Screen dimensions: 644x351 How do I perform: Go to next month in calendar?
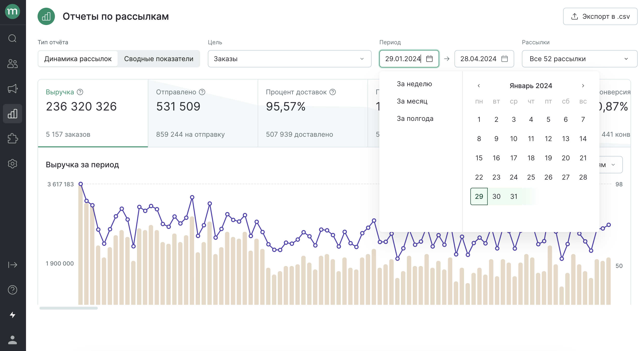583,86
